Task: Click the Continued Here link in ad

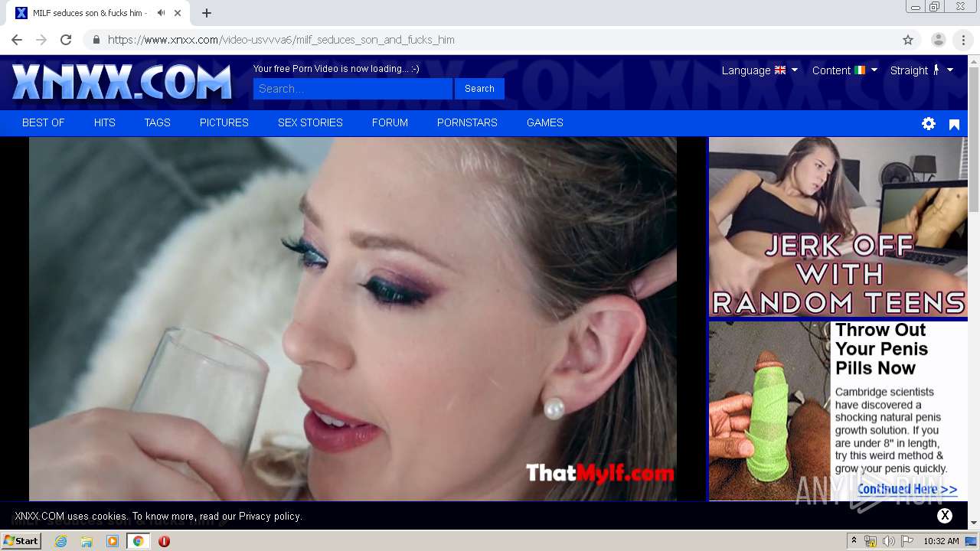Action: tap(907, 489)
